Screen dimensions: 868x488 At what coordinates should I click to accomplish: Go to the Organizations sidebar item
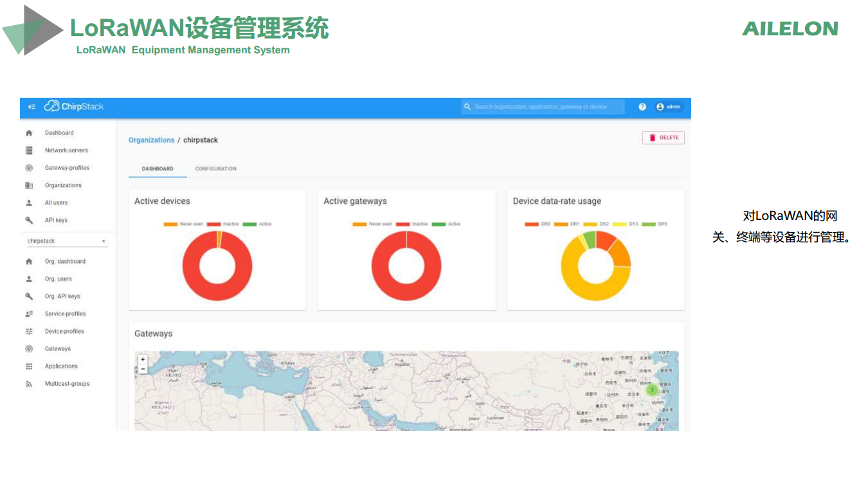coord(63,185)
